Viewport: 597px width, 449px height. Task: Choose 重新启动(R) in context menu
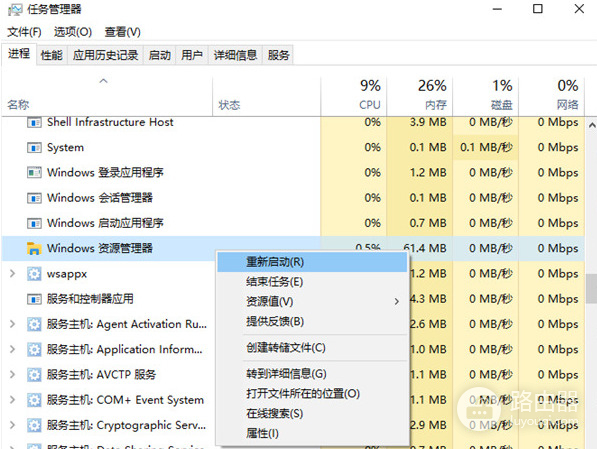(x=312, y=262)
